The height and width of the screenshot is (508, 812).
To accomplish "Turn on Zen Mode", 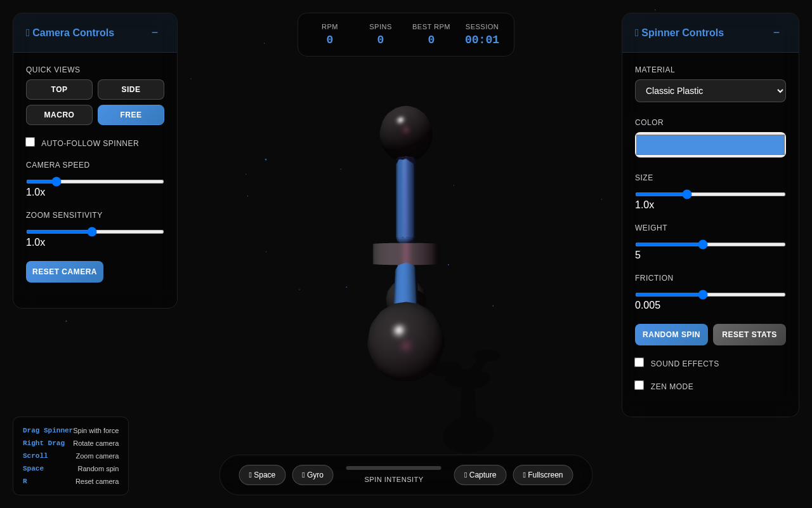I will (639, 385).
